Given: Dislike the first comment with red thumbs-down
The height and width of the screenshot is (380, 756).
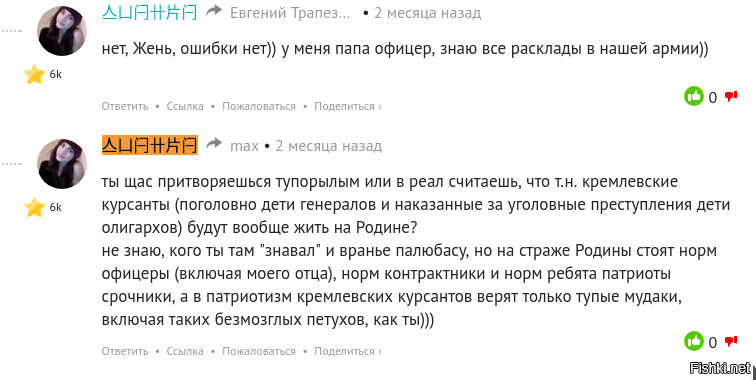Looking at the screenshot, I should 731,96.
